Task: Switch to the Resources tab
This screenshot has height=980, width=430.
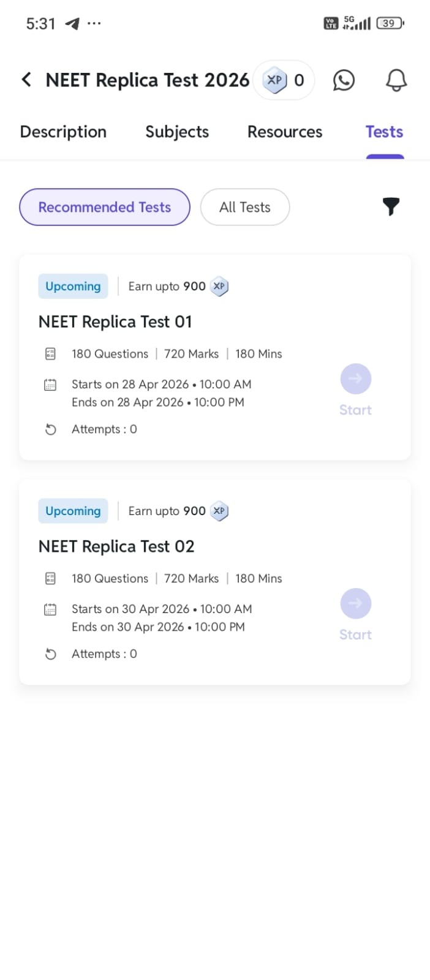Action: point(285,132)
